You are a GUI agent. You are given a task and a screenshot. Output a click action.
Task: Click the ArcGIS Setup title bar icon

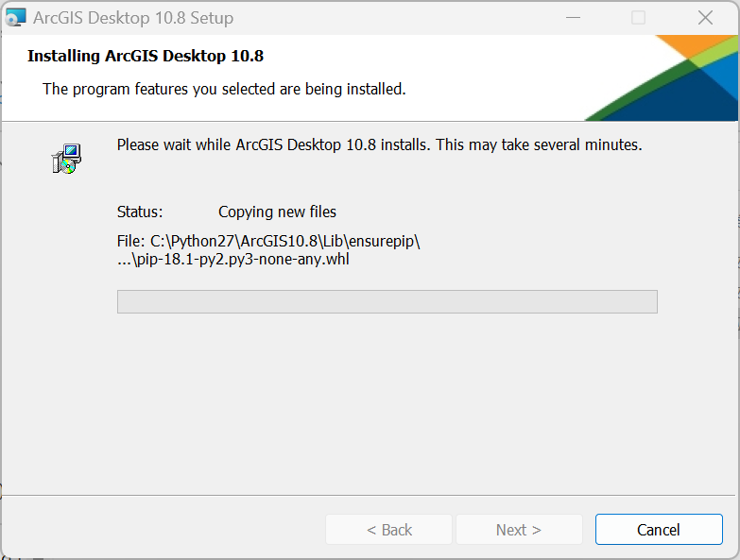16,18
